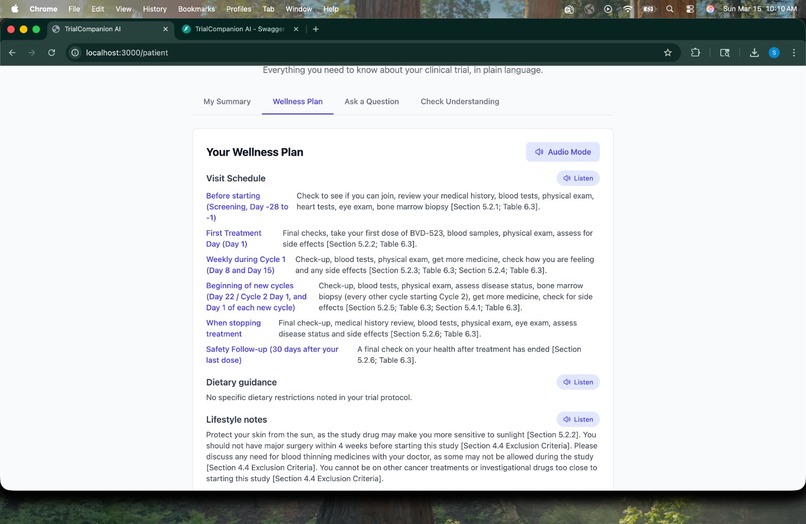806x524 pixels.
Task: Click 'Safety Follow-up' visit label
Action: point(272,354)
